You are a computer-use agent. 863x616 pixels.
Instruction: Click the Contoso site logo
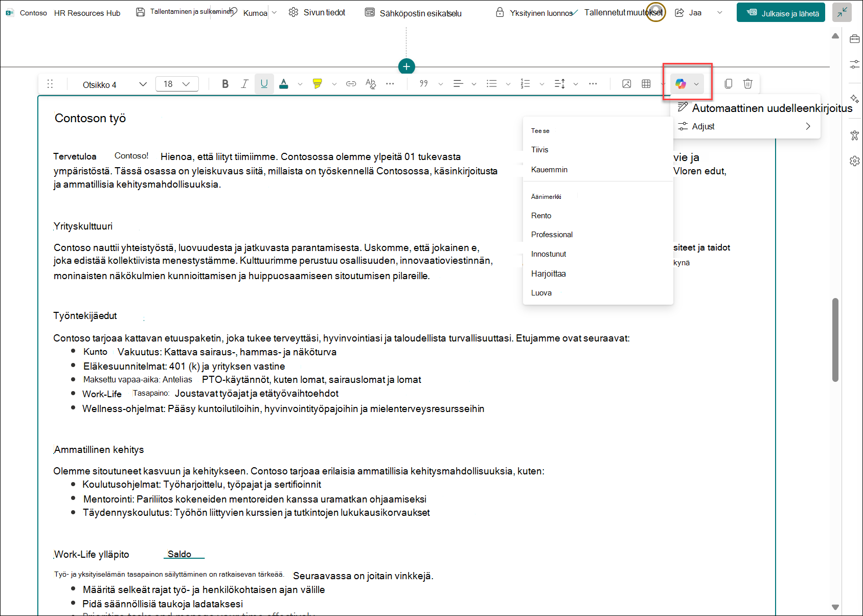(10, 13)
